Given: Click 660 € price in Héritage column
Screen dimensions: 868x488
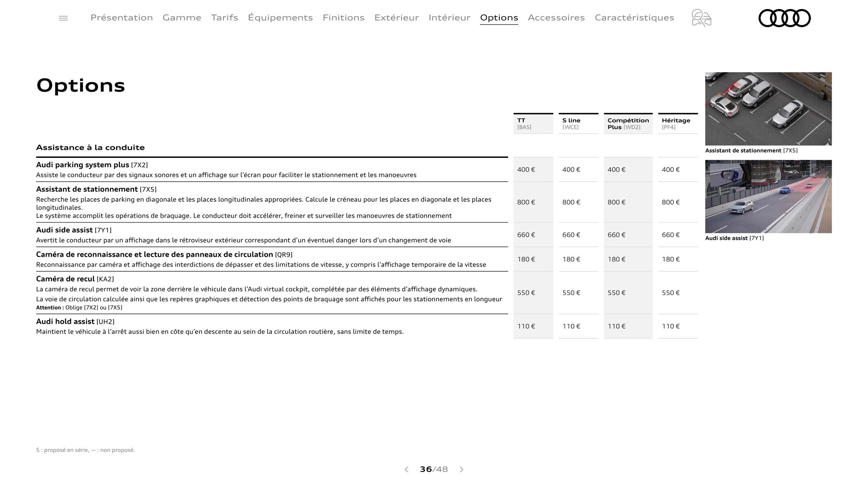Looking at the screenshot, I should (671, 235).
